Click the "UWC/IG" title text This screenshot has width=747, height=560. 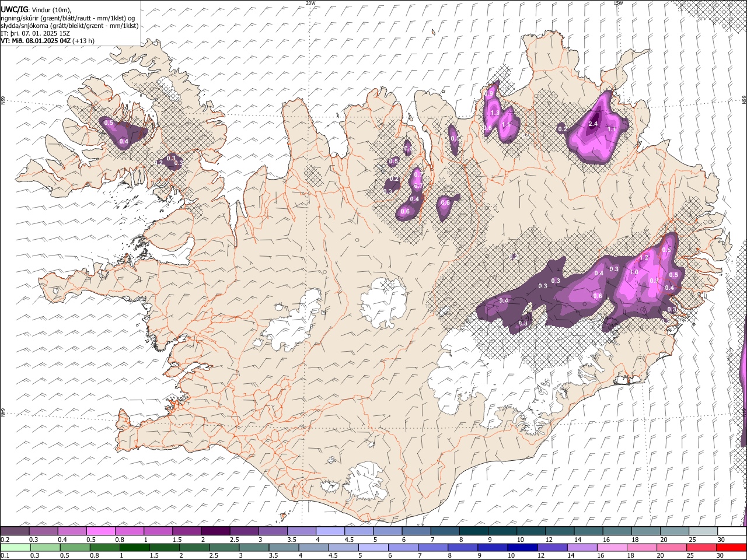coord(14,9)
